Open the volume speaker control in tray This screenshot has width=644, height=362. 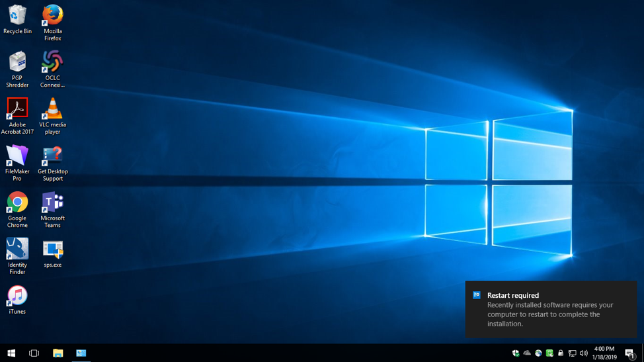[x=583, y=353]
